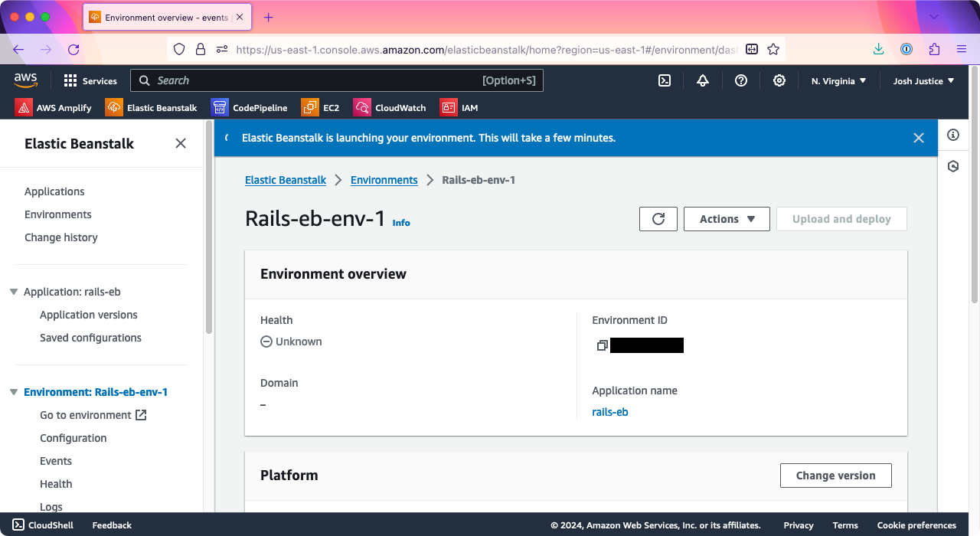Open a new browser tab
The height and width of the screenshot is (536, 980).
268,17
